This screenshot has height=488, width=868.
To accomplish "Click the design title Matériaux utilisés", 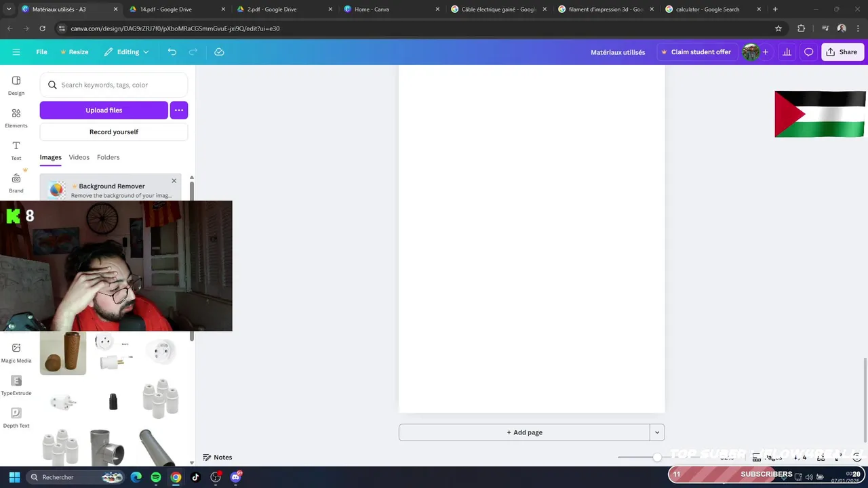I will 618,52.
